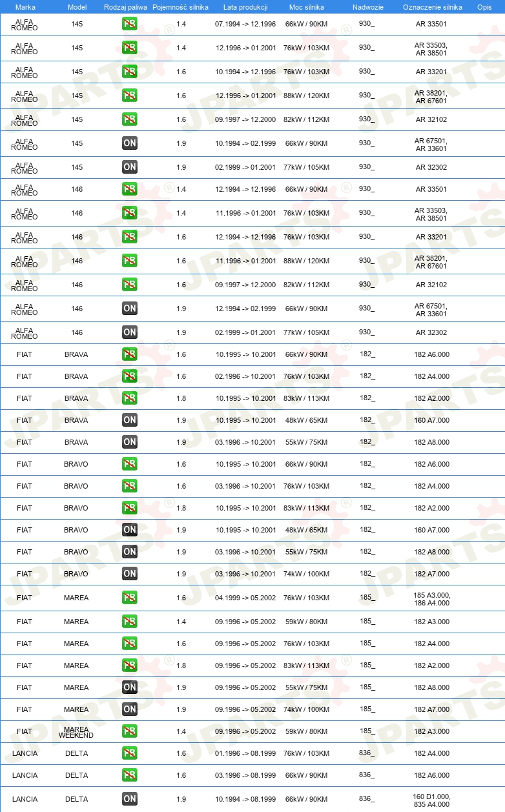
Task: Click the Moc silnika column header
Action: (x=307, y=7)
